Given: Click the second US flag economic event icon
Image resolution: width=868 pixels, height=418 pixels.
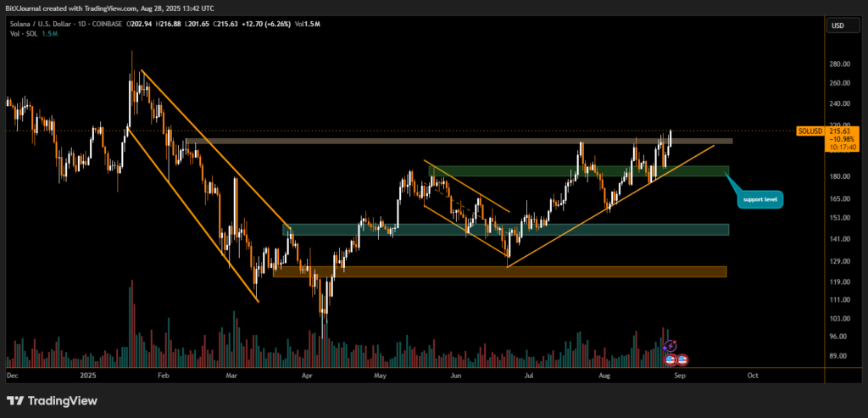Looking at the screenshot, I should point(682,359).
